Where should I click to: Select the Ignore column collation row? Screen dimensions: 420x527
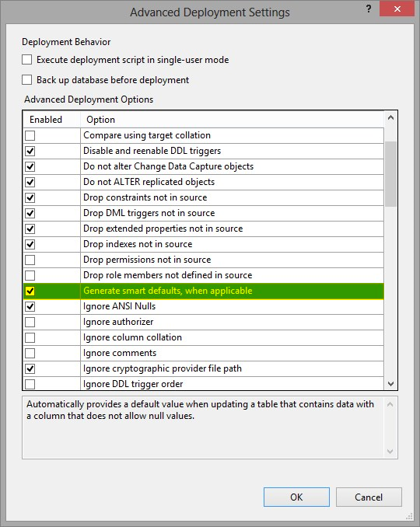(x=204, y=337)
